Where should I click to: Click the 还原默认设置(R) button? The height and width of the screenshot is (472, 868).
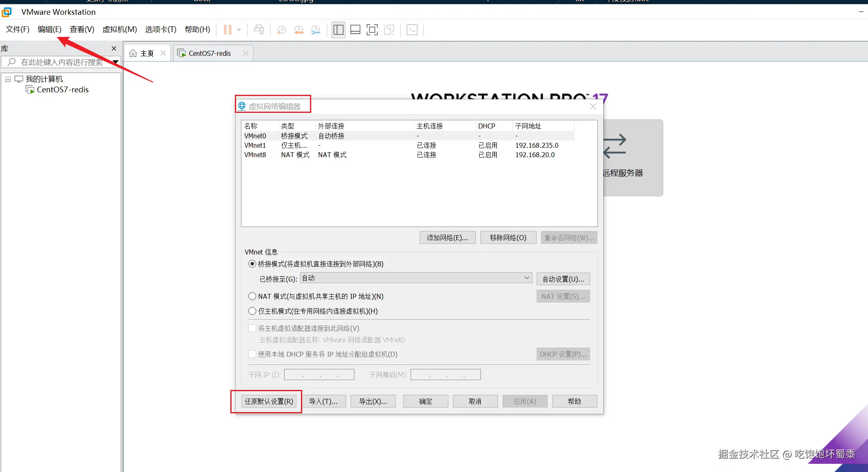(x=269, y=401)
